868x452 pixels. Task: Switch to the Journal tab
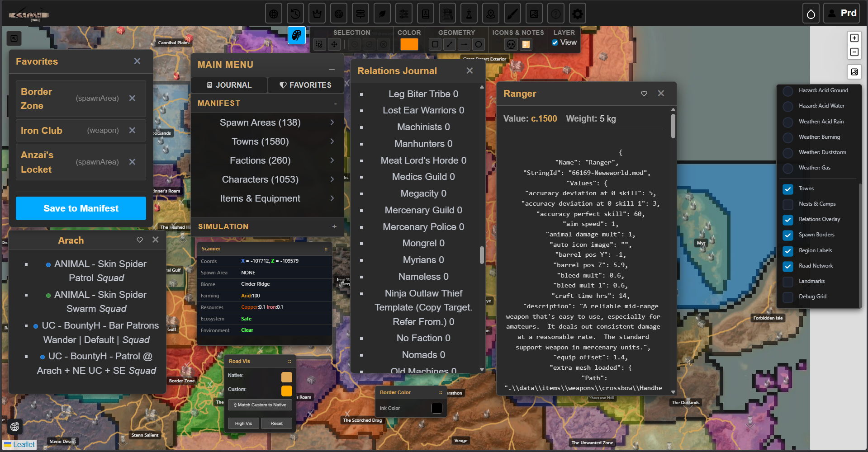pyautogui.click(x=229, y=85)
